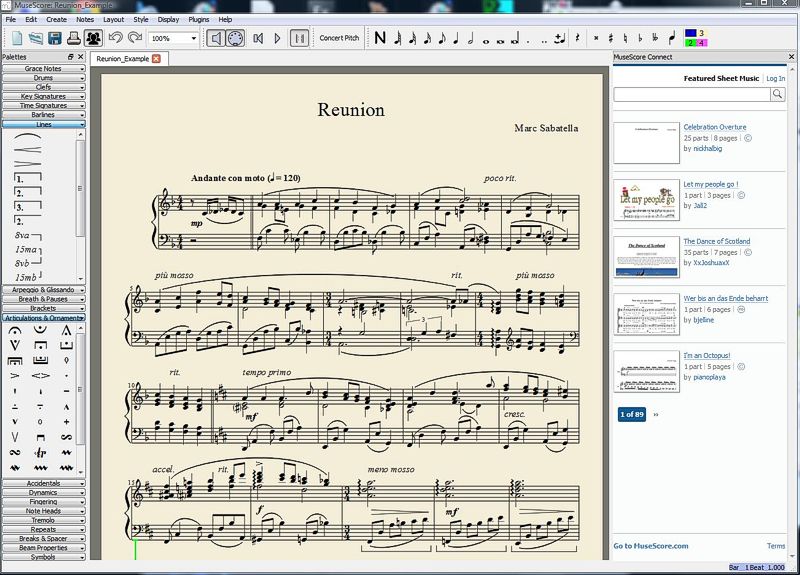The height and width of the screenshot is (575, 800).
Task: Select the fermata articulation
Action: coord(15,331)
